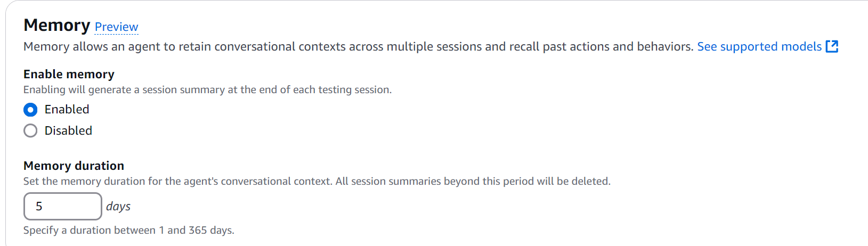
Task: Click the Preview badge next to Memory
Action: 116,27
